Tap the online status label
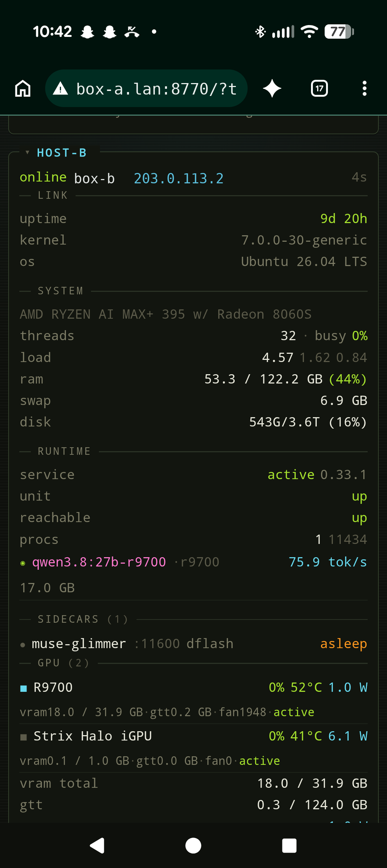Screen dimensions: 387x868 coord(43,177)
